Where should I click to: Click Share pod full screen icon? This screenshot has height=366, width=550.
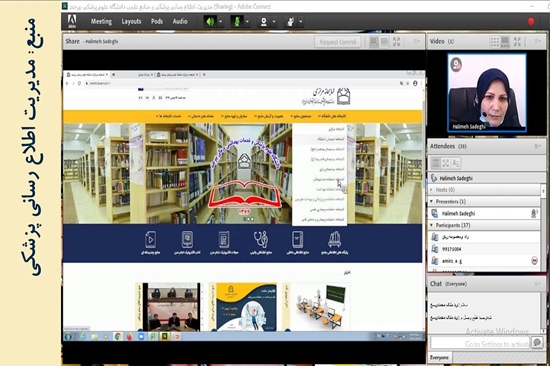[397, 42]
